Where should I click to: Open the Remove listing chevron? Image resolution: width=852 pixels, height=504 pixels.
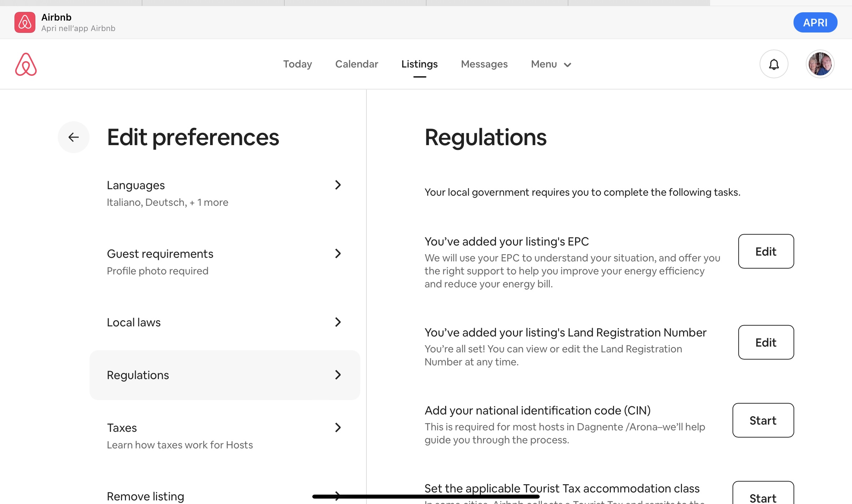(x=338, y=496)
